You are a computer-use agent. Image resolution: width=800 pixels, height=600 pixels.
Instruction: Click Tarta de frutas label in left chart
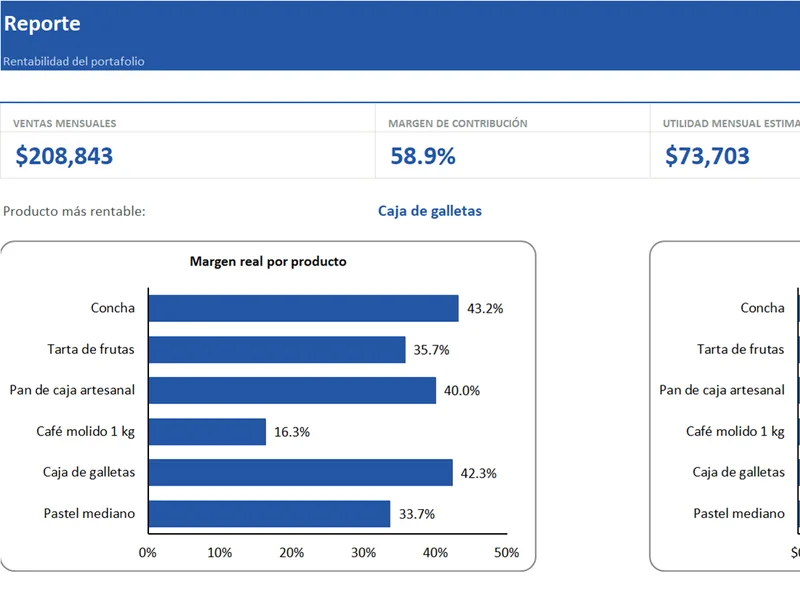click(91, 349)
